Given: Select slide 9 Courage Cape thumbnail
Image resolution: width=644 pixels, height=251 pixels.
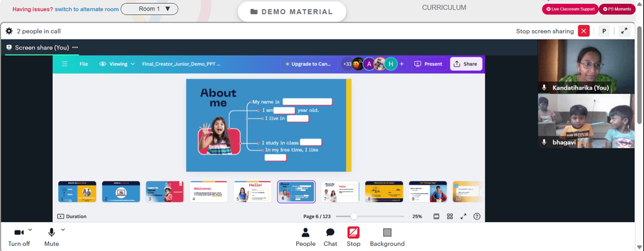Looking at the screenshot, I should click(x=428, y=192).
